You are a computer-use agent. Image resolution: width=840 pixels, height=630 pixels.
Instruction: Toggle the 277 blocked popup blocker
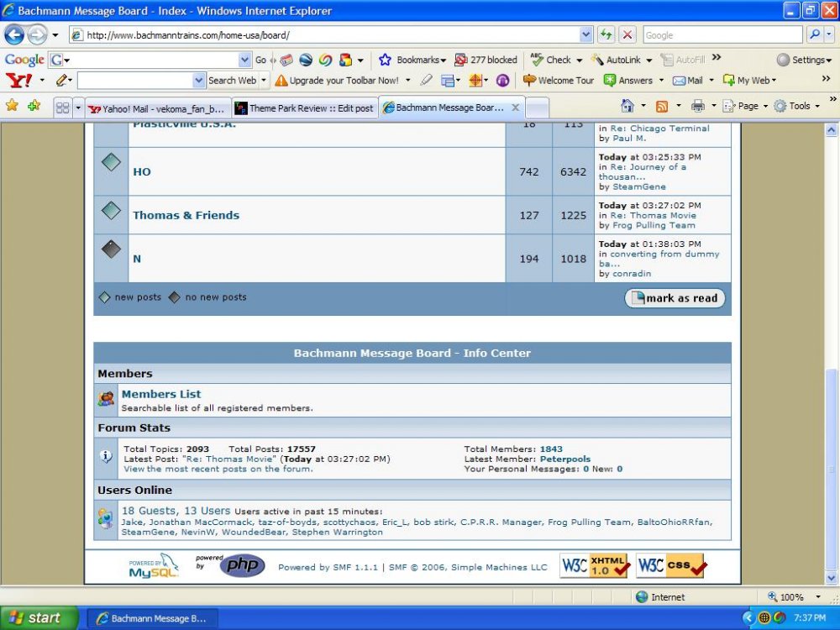click(486, 60)
